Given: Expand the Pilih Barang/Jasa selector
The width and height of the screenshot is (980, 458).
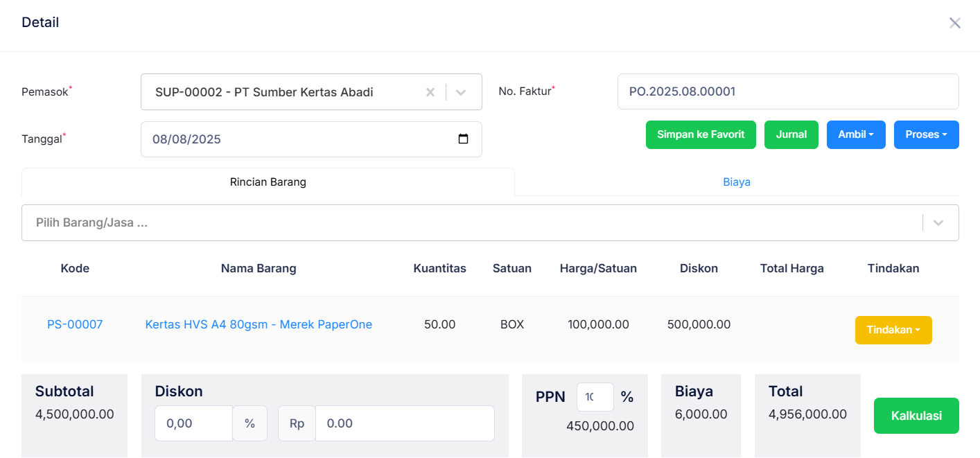Looking at the screenshot, I should (x=938, y=222).
